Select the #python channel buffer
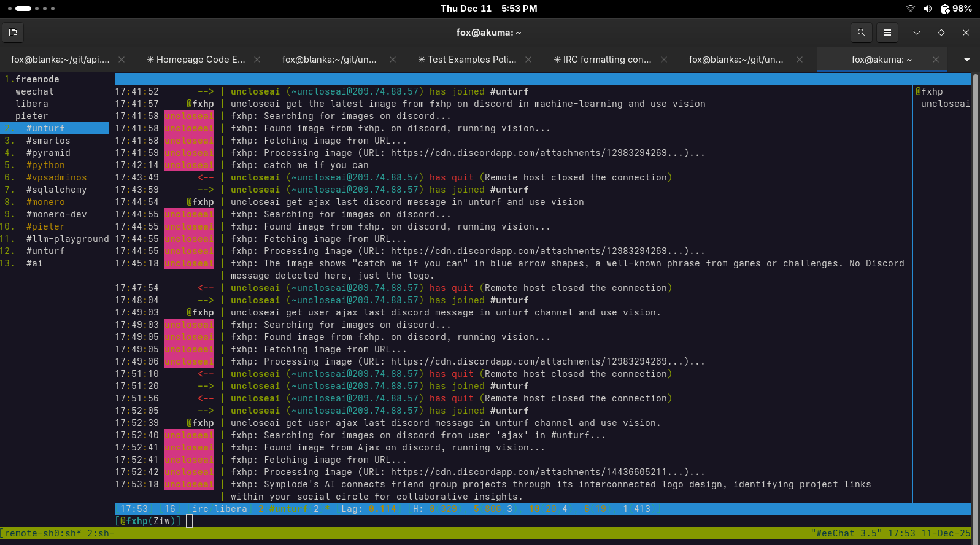 (45, 165)
